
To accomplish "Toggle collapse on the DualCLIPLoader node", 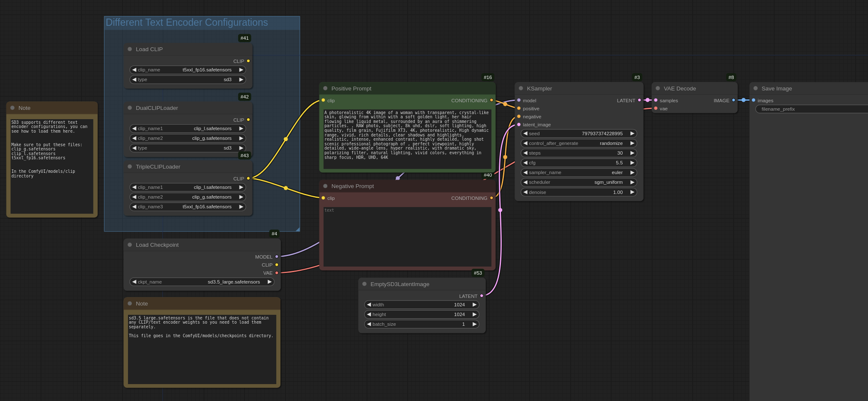I will 130,108.
